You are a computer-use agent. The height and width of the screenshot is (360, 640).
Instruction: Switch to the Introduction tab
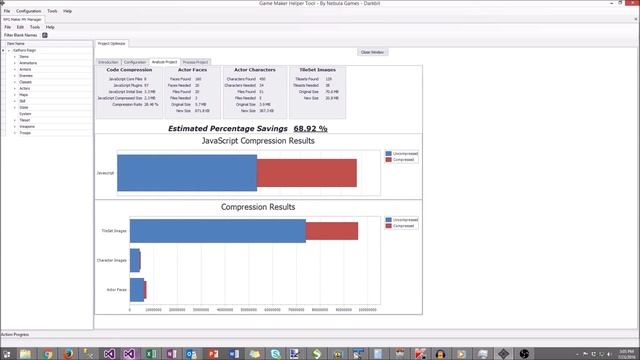tap(108, 62)
